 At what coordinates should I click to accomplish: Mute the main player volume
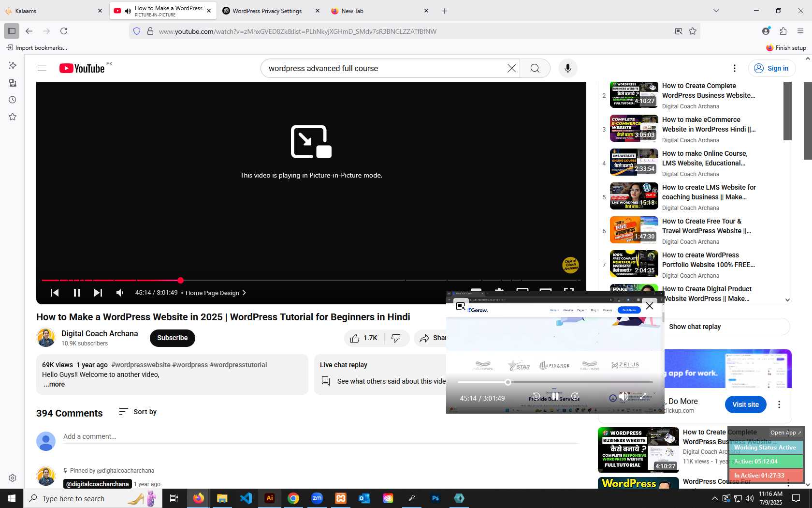tap(120, 293)
